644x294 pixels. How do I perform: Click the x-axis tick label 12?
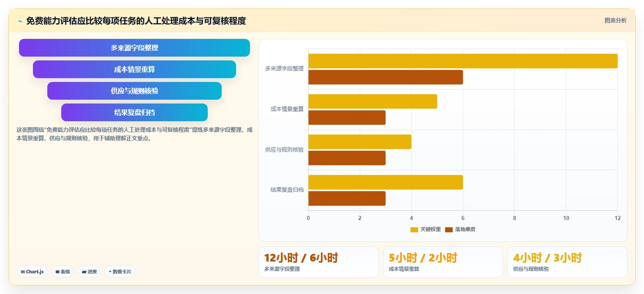pos(618,218)
